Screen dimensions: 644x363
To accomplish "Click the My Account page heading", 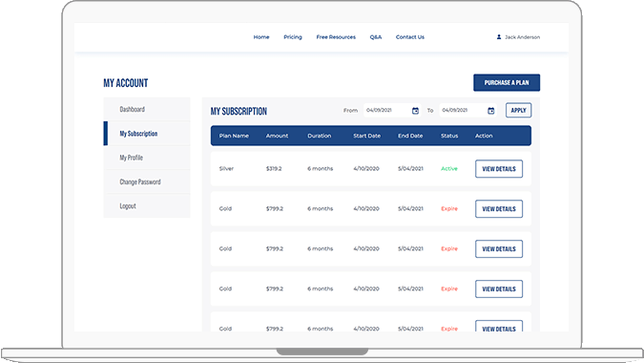I will [126, 83].
